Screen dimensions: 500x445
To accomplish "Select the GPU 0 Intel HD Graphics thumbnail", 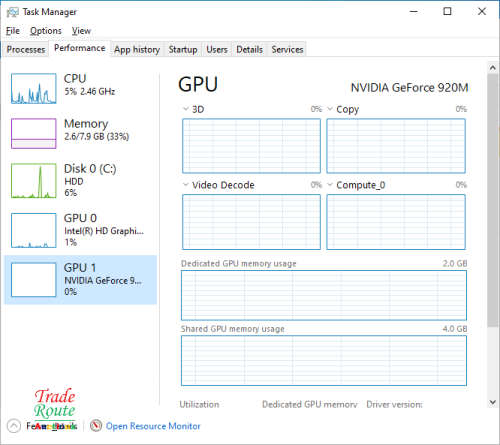I will tap(33, 230).
